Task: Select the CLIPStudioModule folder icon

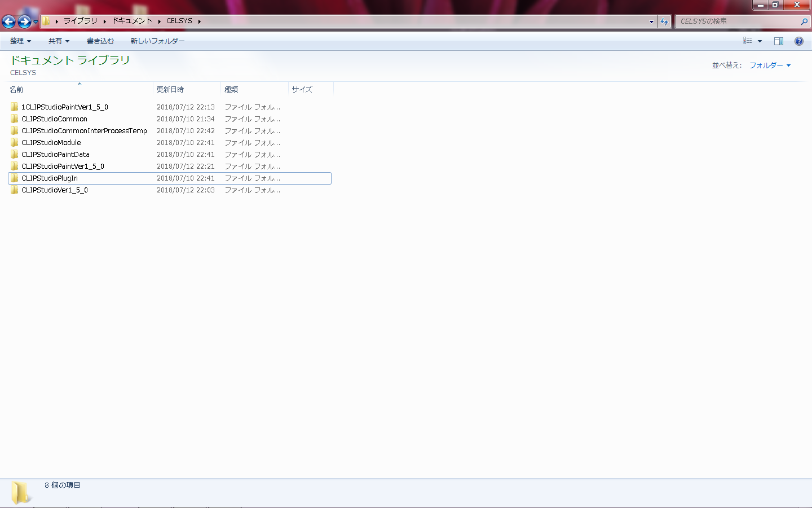Action: tap(15, 142)
